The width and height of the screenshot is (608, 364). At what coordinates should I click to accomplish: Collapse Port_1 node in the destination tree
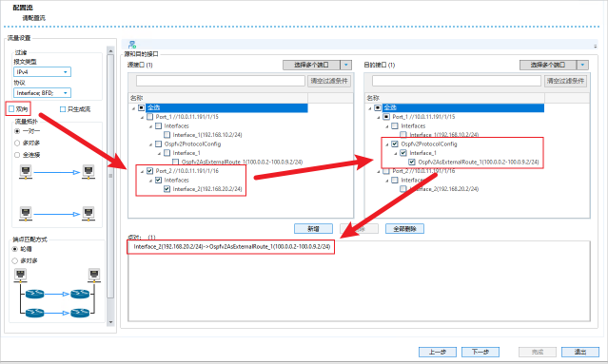[379, 117]
